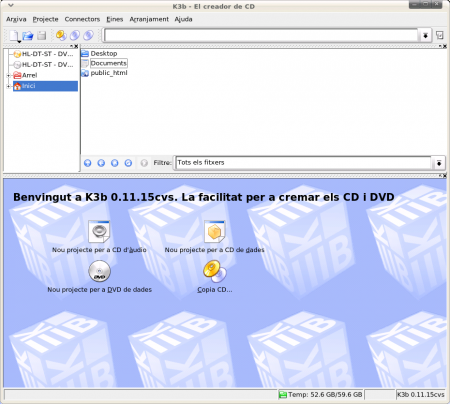450x404 pixels.
Task: Expand the Arrel tree node
Action: (x=8, y=76)
